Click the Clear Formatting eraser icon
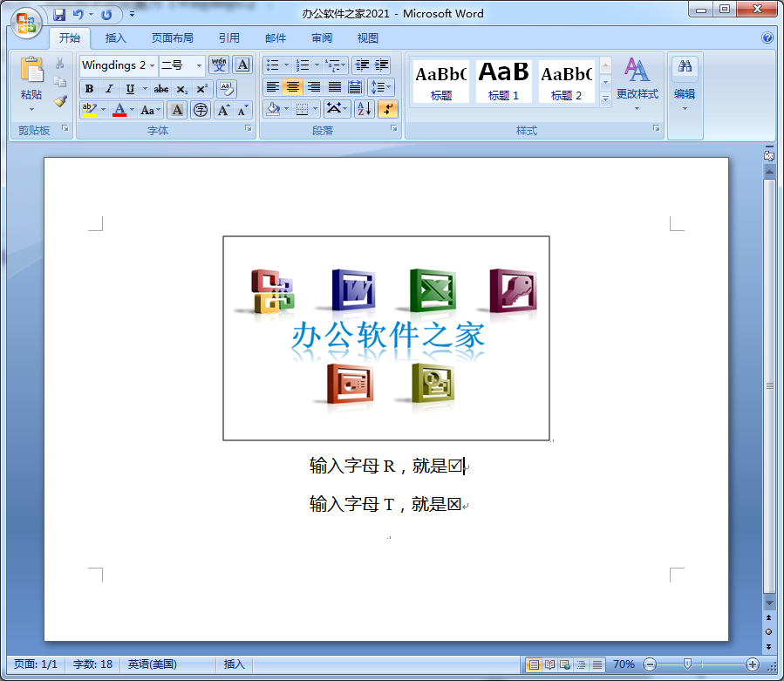The height and width of the screenshot is (681, 784). click(x=227, y=89)
